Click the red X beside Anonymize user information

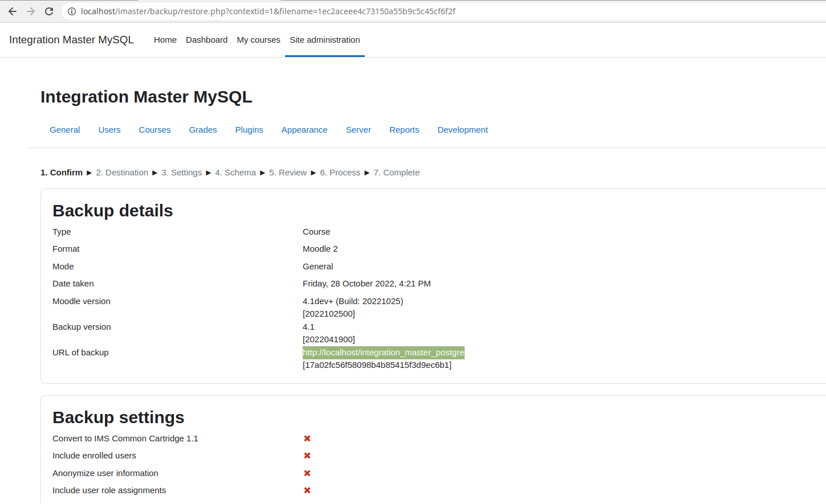pos(307,473)
